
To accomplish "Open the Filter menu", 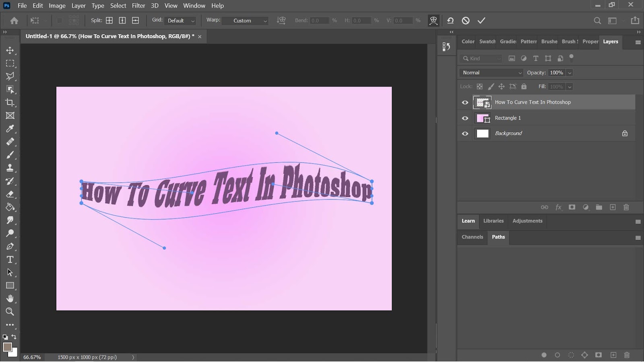I will click(x=138, y=6).
